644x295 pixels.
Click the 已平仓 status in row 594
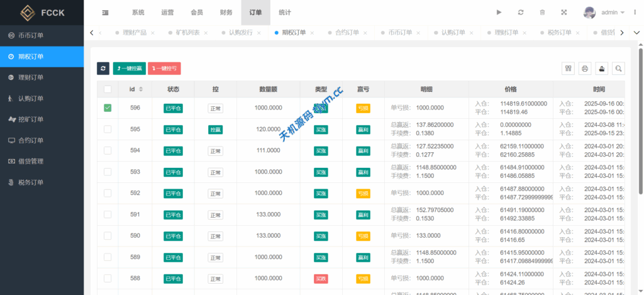[x=173, y=151]
